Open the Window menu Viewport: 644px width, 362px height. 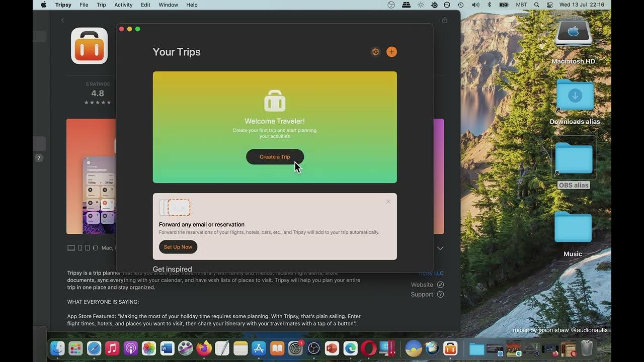168,5
